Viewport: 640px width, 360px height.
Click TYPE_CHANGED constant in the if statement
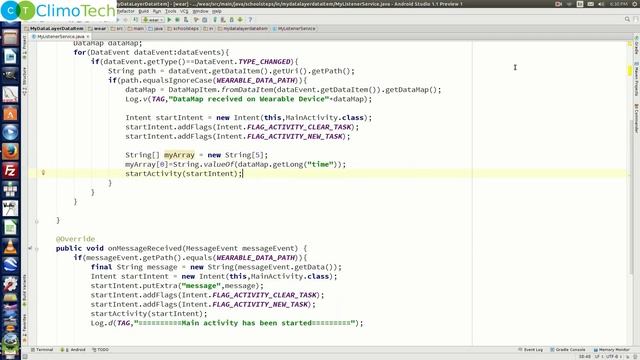point(264,62)
